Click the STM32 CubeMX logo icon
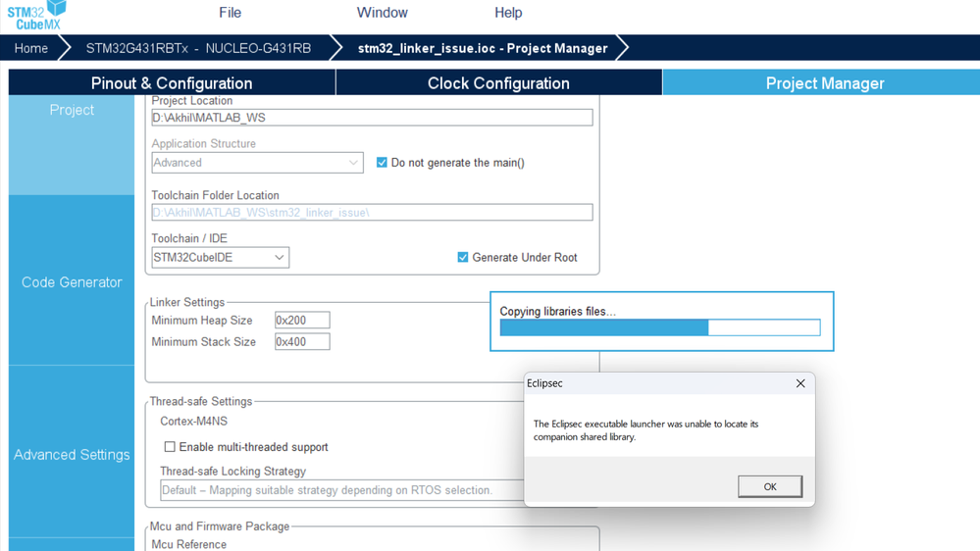The height and width of the screenshot is (551, 980). 36,16
